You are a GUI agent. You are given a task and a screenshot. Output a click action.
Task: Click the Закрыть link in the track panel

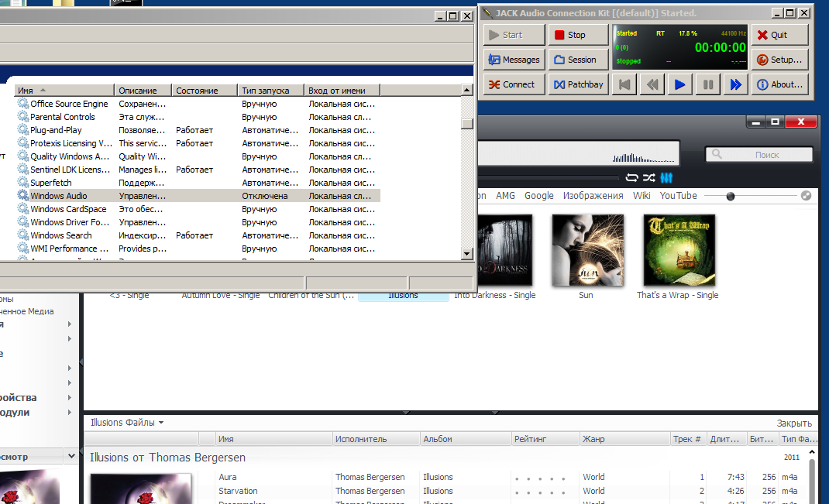(x=794, y=423)
